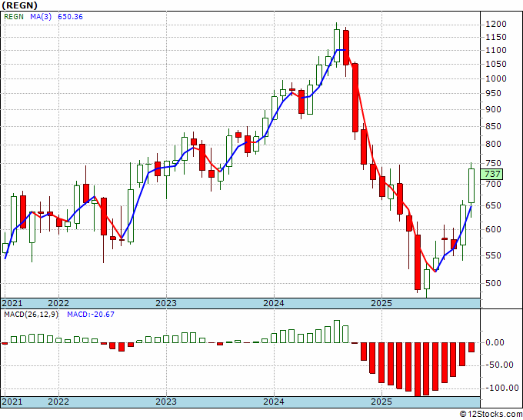Click the 737 current price tag
The width and height of the screenshot is (523, 420).
point(492,174)
